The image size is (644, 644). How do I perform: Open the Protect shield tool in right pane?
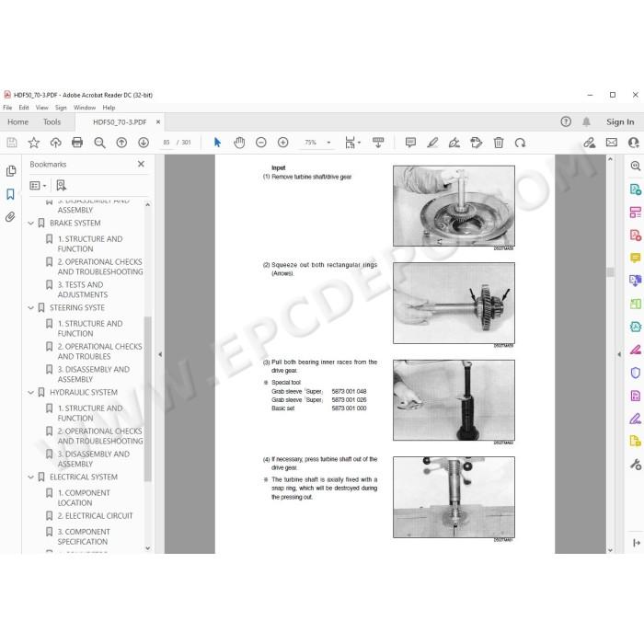click(635, 373)
